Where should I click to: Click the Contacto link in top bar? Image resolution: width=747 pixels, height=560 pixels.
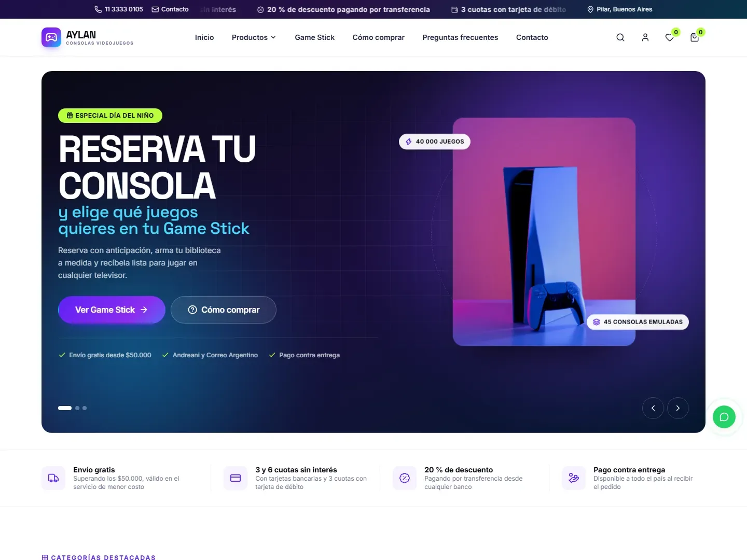175,9
